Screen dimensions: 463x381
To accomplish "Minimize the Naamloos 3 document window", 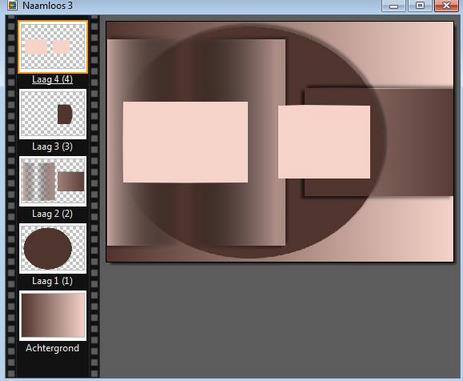I will [394, 6].
